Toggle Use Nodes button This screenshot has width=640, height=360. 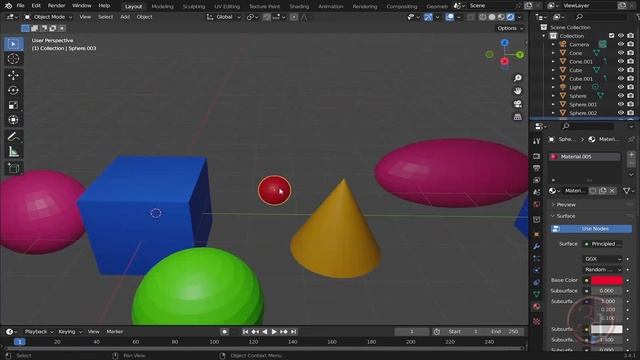(591, 229)
